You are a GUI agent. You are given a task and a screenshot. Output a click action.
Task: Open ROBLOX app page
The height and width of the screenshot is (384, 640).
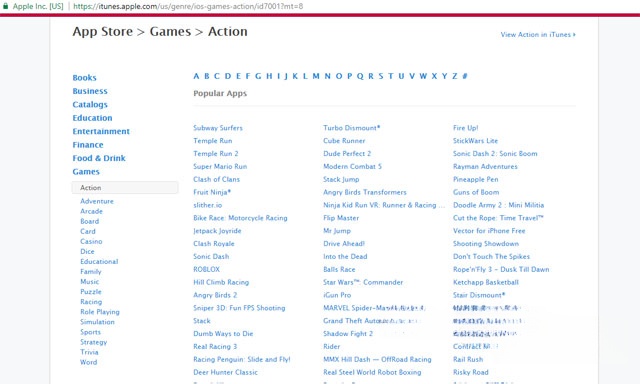point(207,269)
